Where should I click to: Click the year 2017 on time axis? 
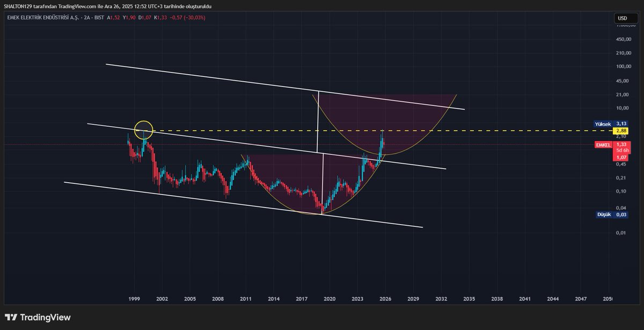[302, 298]
